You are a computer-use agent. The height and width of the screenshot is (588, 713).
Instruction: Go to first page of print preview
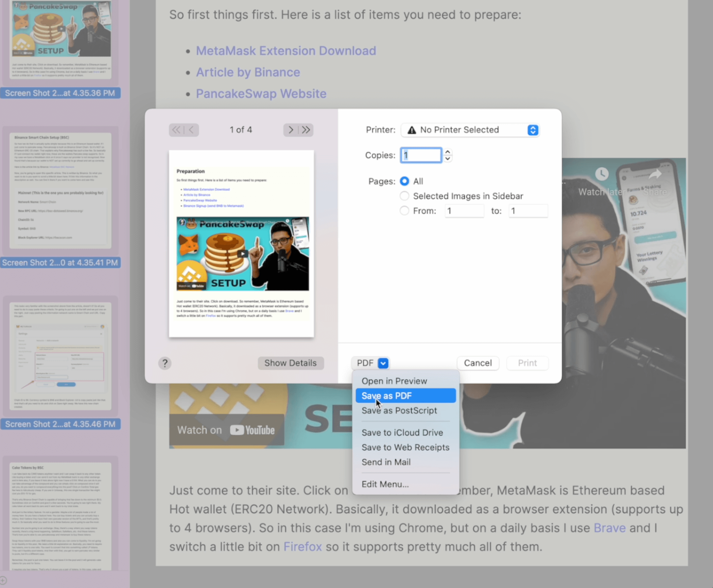[176, 130]
